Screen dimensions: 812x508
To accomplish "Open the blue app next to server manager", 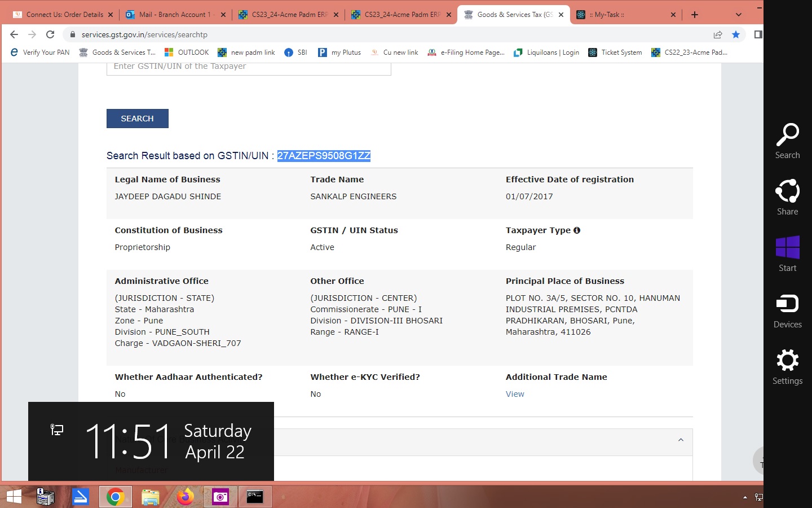I will pyautogui.click(x=81, y=497).
